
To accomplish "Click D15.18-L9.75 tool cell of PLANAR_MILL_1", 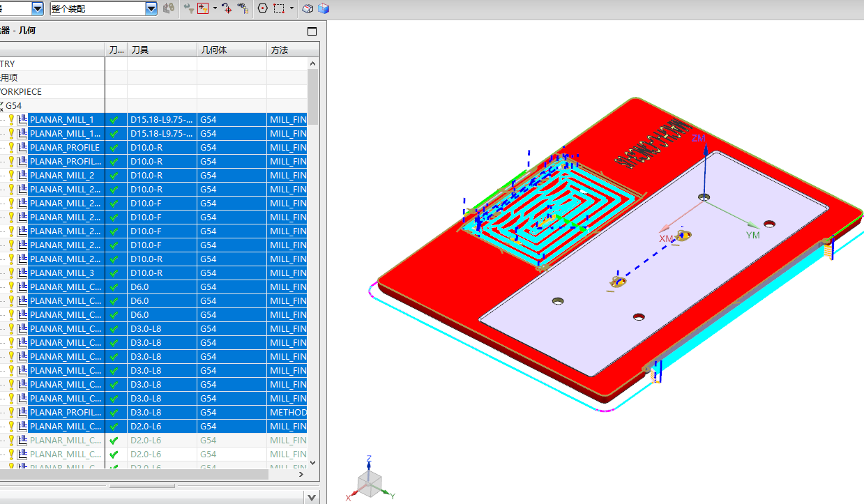I will (x=162, y=119).
